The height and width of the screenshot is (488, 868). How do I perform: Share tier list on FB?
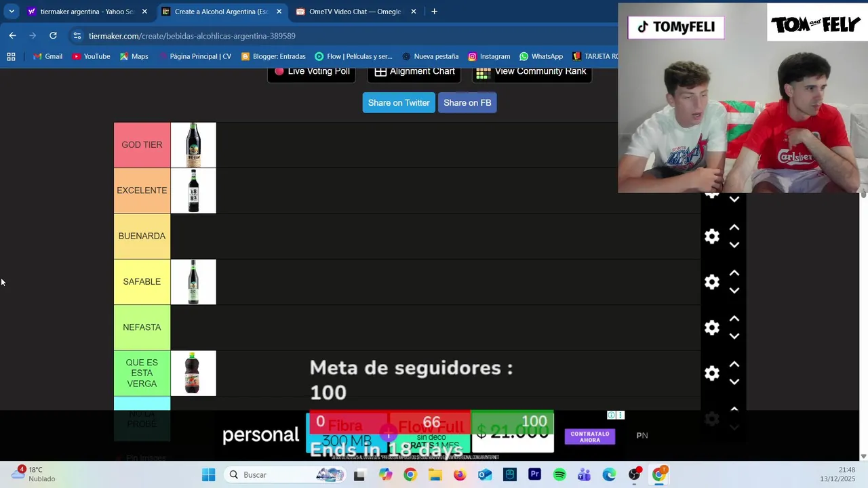point(467,103)
